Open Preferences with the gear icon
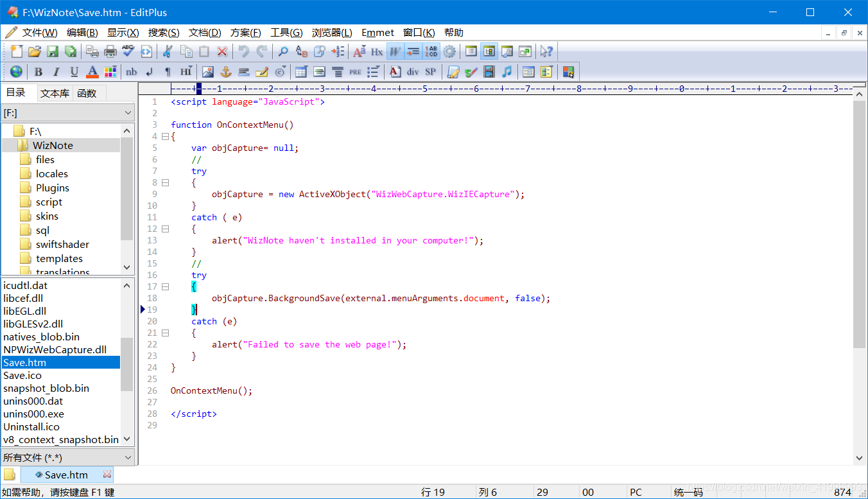Image resolution: width=868 pixels, height=499 pixels. click(x=449, y=52)
